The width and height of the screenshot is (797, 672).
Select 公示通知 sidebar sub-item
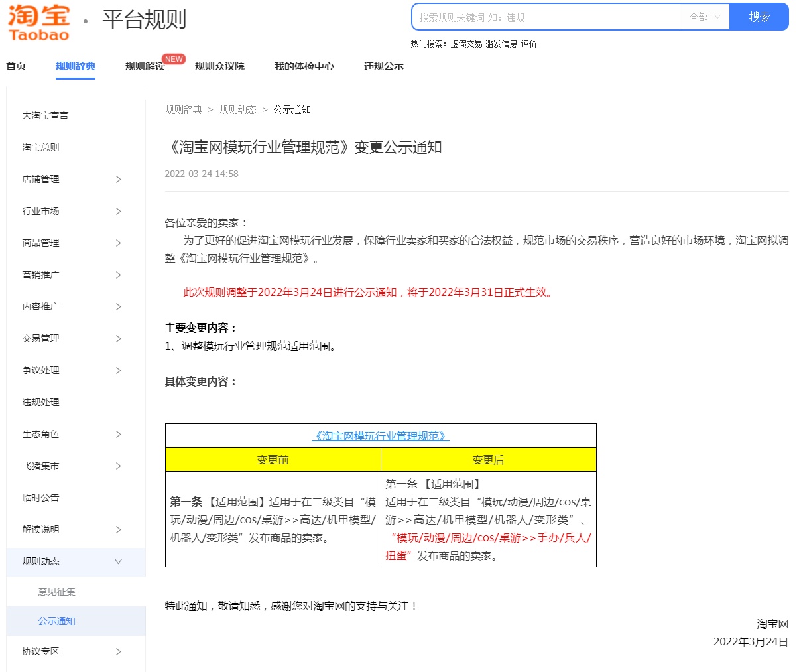click(x=56, y=621)
